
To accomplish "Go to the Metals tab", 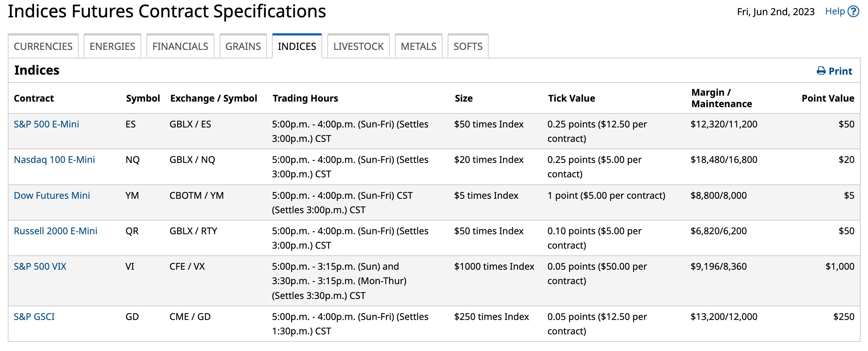I will (x=418, y=46).
